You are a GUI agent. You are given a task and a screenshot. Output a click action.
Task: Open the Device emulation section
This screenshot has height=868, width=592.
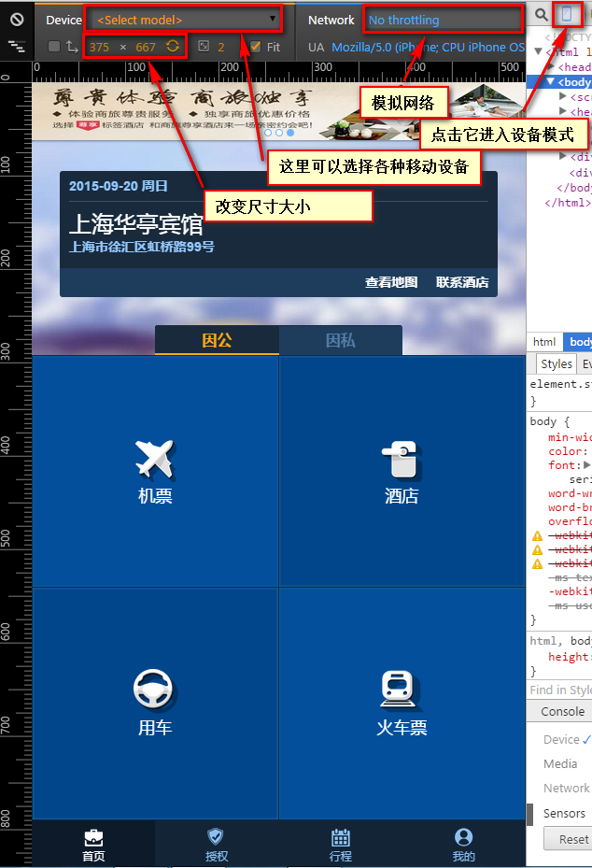click(561, 740)
